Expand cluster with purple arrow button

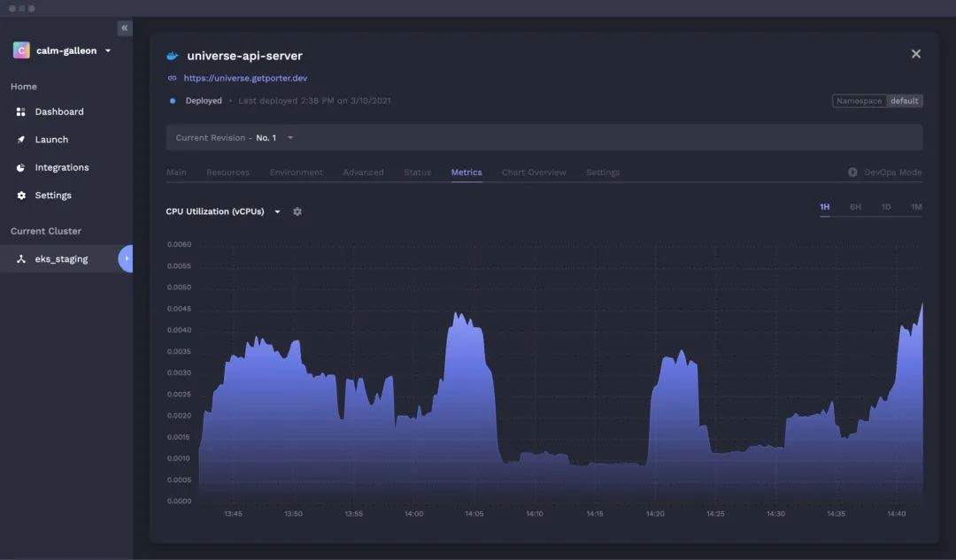coord(126,258)
